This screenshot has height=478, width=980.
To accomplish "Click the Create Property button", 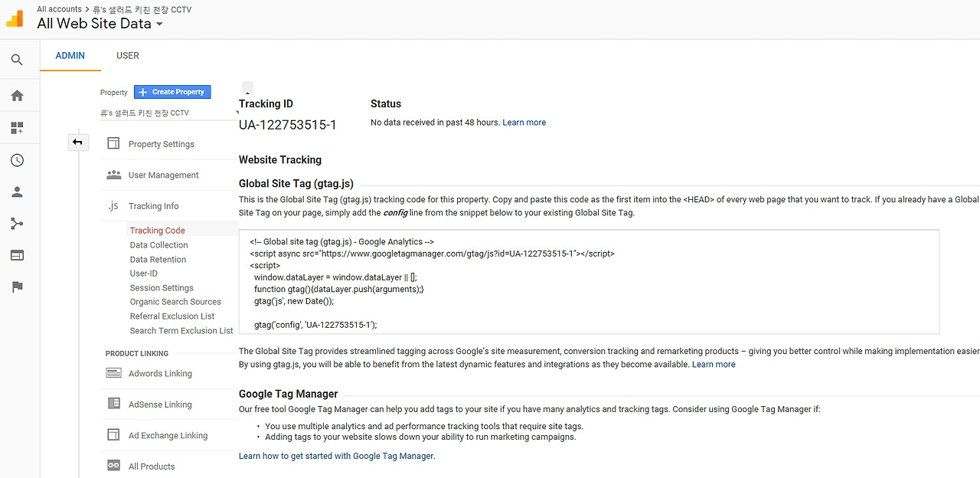I will click(x=172, y=92).
